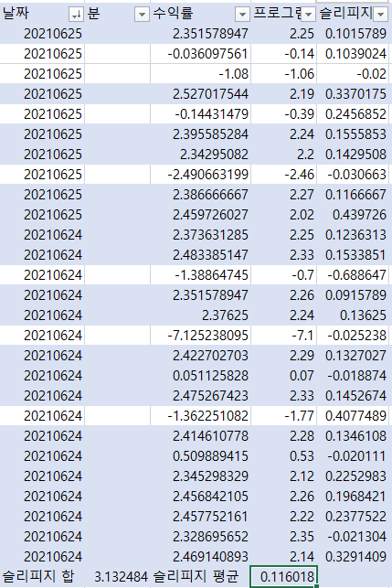Select the cell containing 2.483385147
This screenshot has height=588, width=392.
[200, 255]
